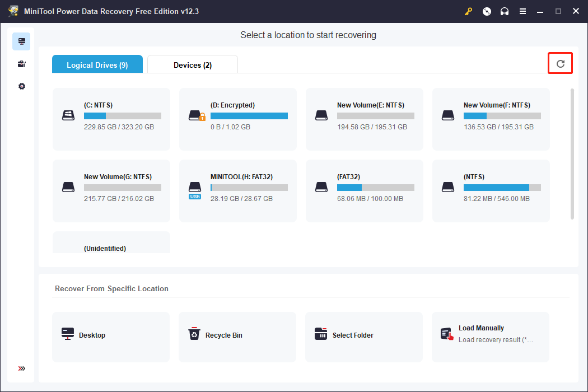588x392 pixels.
Task: Click the '(FAT32)' partition label
Action: coord(348,177)
